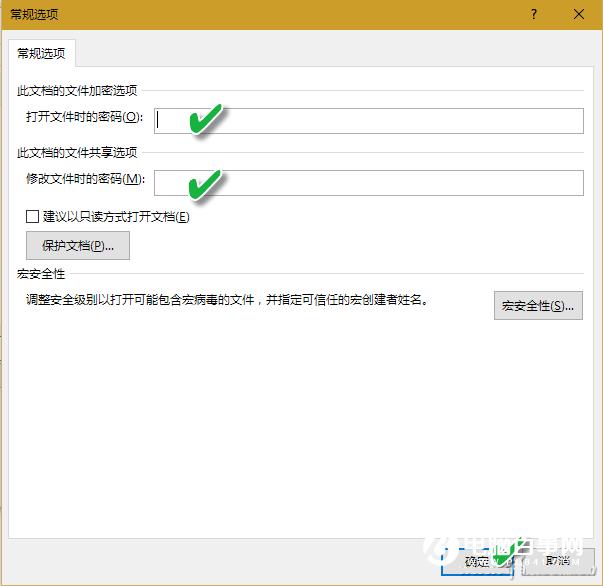Select the 常规选项 tab
603x586 pixels.
42,53
